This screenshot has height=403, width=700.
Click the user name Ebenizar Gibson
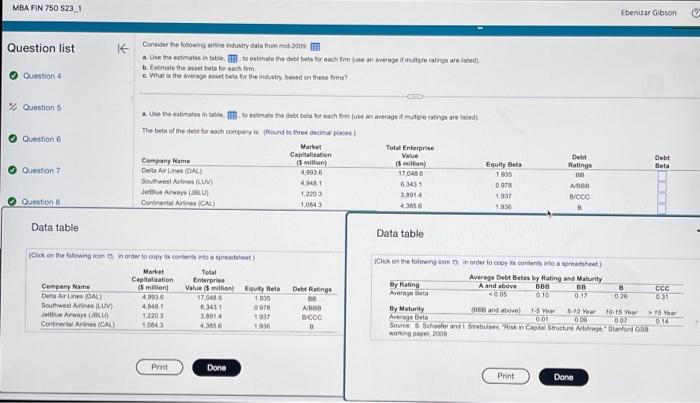click(648, 12)
